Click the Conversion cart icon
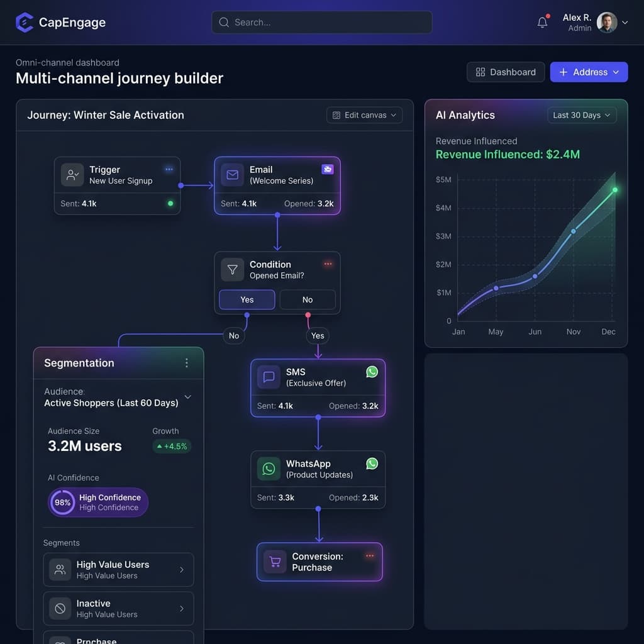 pos(275,562)
